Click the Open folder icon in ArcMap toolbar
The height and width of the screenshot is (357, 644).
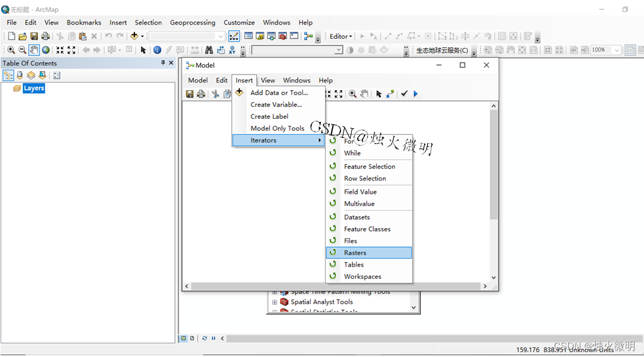point(23,36)
